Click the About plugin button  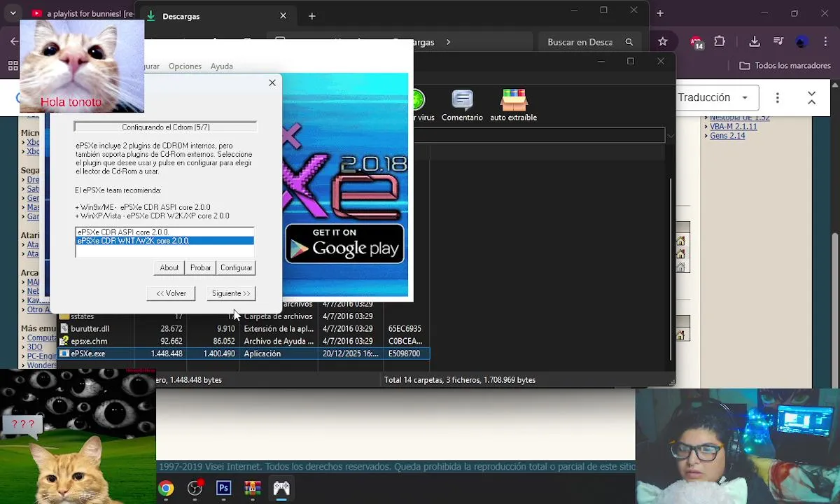pos(169,268)
